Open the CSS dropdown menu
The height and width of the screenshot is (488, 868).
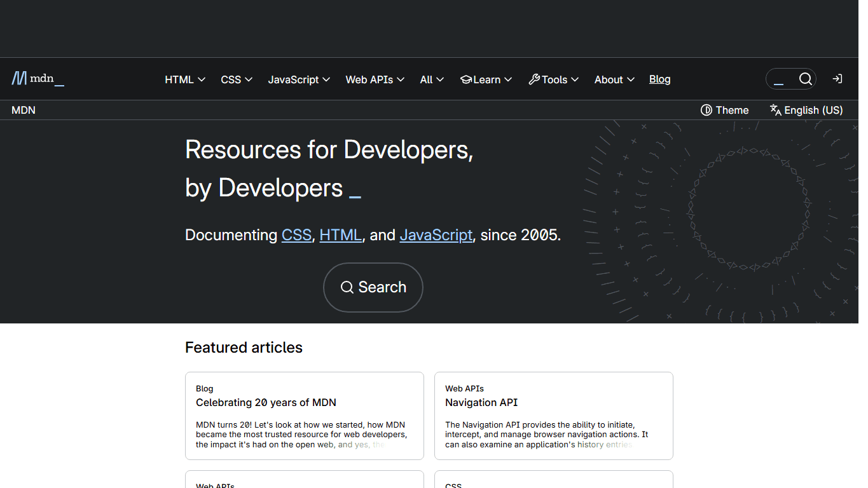point(237,79)
